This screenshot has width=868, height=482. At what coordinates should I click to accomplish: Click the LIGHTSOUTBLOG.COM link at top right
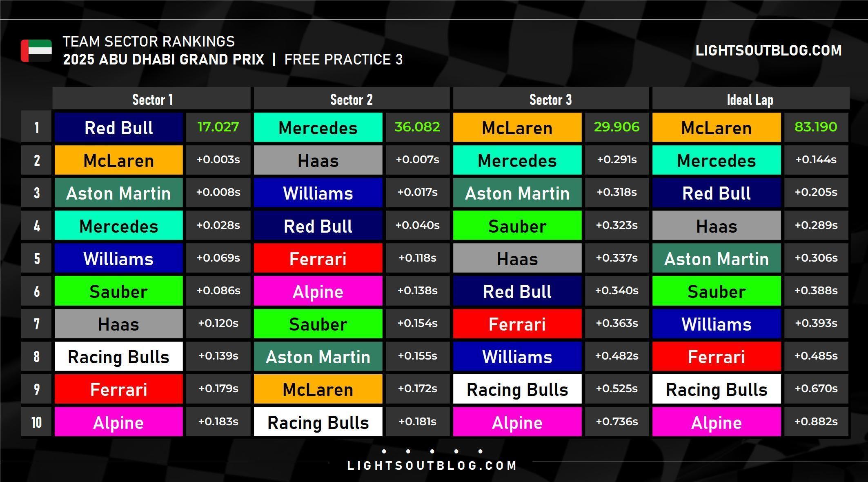point(768,51)
